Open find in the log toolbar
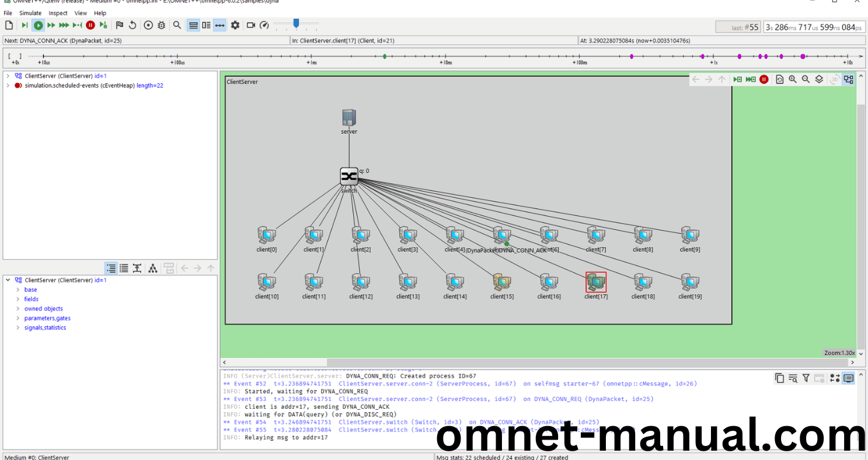The height and width of the screenshot is (460, 868). point(793,378)
